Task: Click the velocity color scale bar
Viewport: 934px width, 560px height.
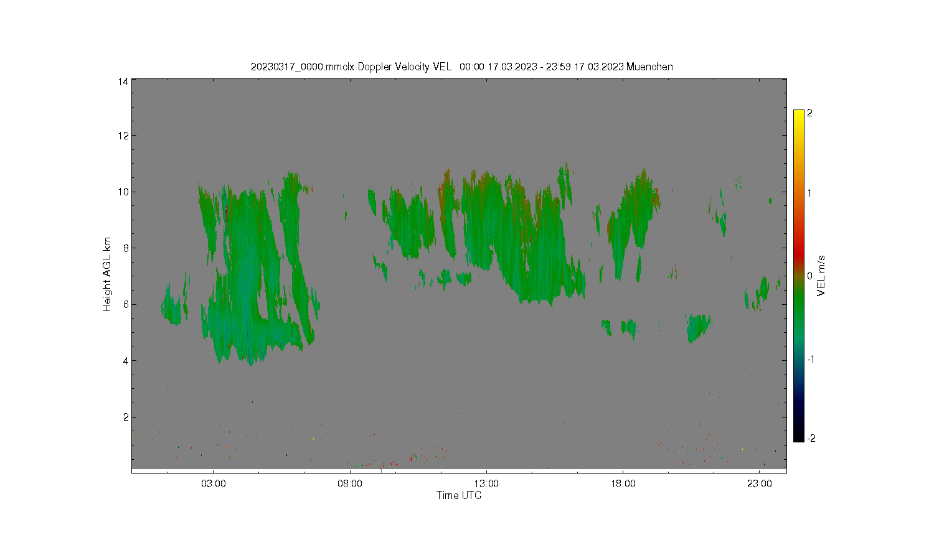Action: point(799,276)
